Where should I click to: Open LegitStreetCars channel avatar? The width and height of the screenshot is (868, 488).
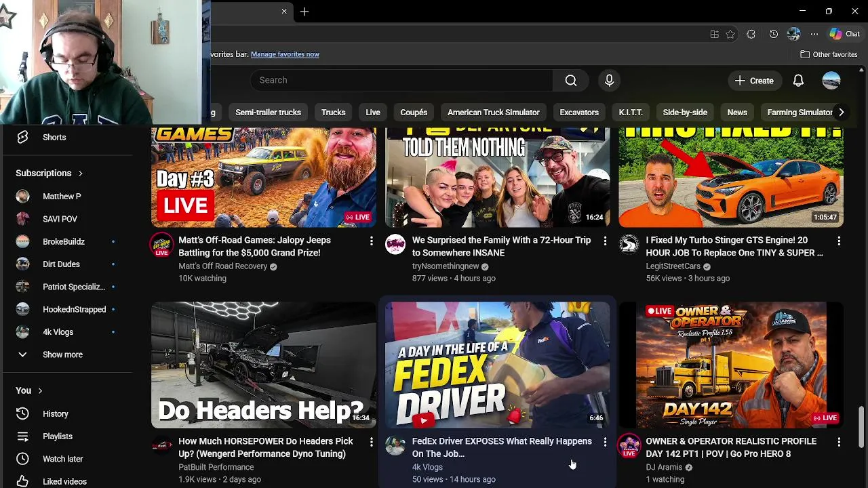[x=629, y=245]
